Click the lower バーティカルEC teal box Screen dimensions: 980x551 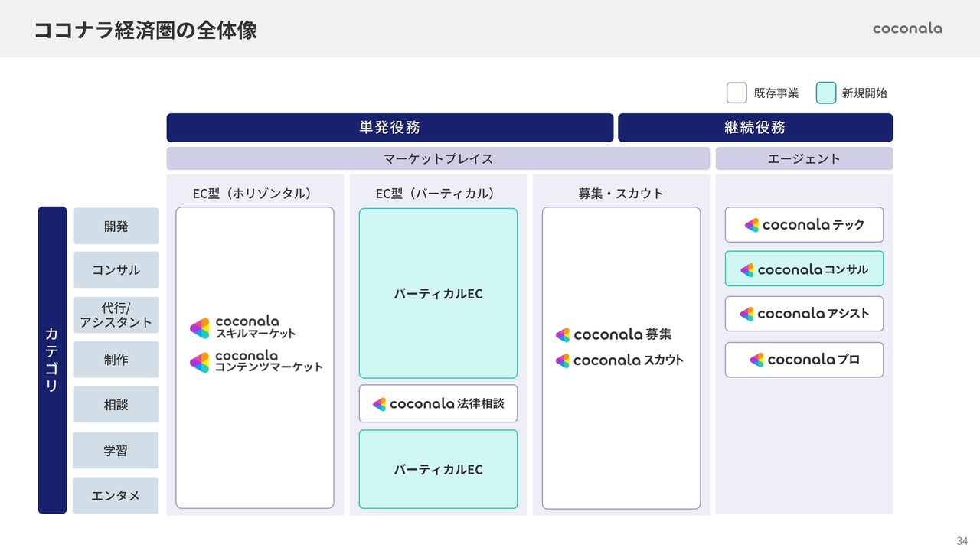coord(438,469)
